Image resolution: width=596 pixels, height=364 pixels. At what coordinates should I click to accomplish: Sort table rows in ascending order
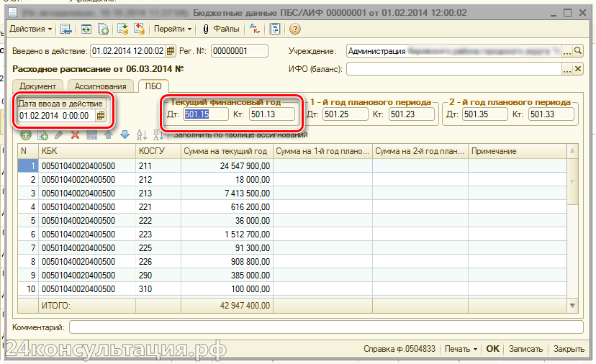tap(141, 135)
